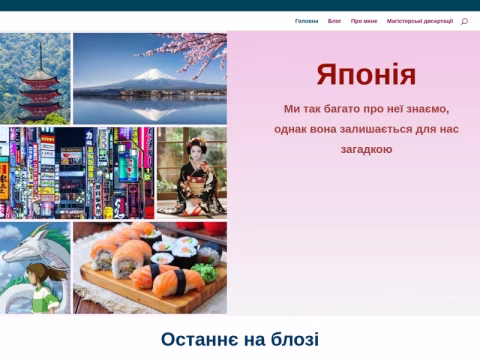Open the Блог menu item
Viewport: 480px width, 360px height.
click(x=334, y=21)
